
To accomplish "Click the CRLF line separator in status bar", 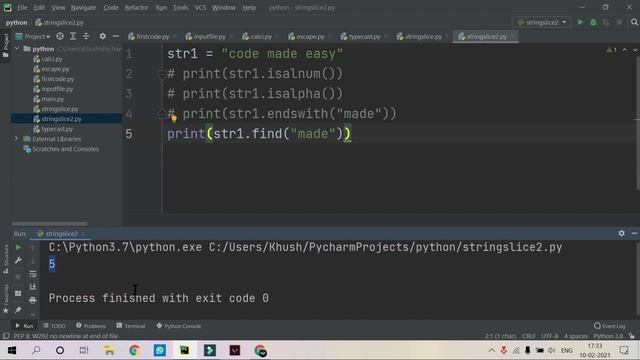I will pos(529,336).
